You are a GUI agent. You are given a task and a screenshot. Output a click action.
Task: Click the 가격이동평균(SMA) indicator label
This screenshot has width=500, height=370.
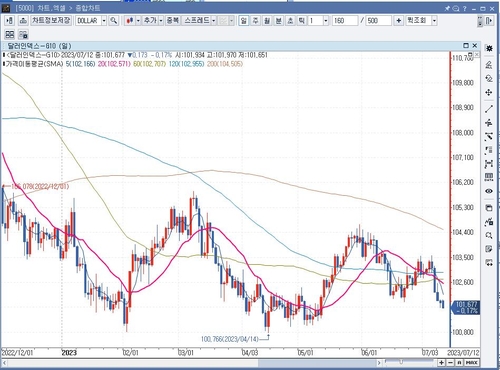(34, 63)
